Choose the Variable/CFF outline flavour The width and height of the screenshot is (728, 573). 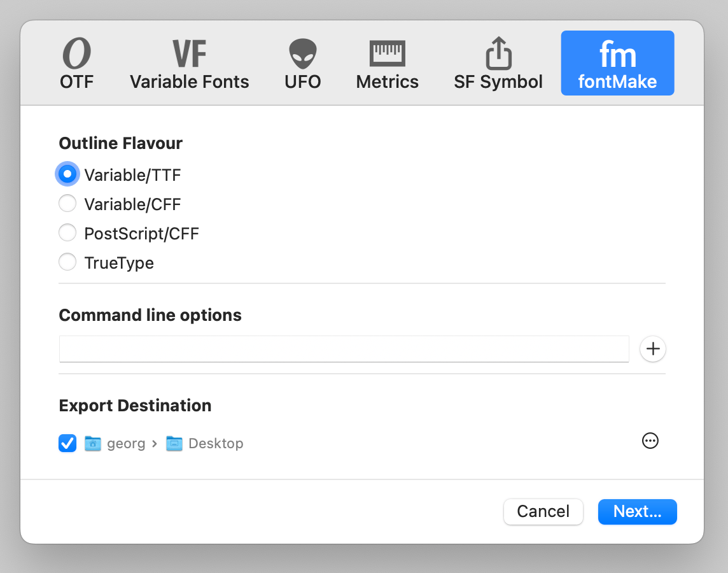pyautogui.click(x=67, y=203)
